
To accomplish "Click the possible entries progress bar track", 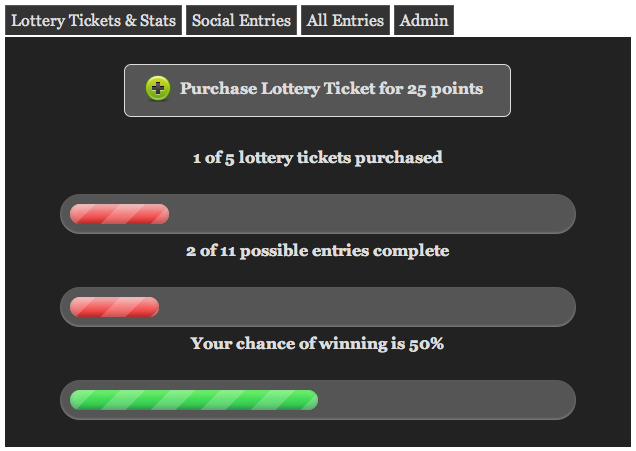I will tap(318, 307).
